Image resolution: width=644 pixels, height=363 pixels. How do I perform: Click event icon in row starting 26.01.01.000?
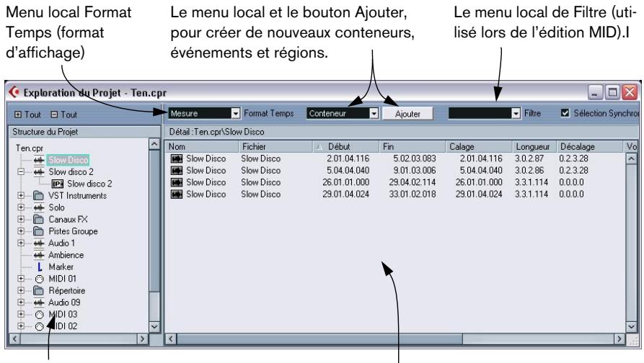coord(177,182)
